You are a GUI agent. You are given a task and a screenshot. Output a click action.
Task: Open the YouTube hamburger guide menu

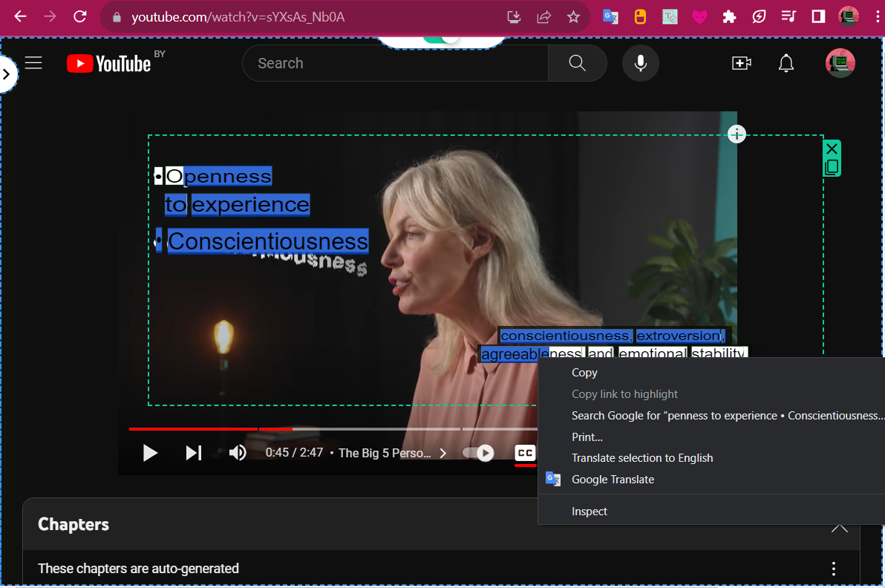click(x=33, y=62)
